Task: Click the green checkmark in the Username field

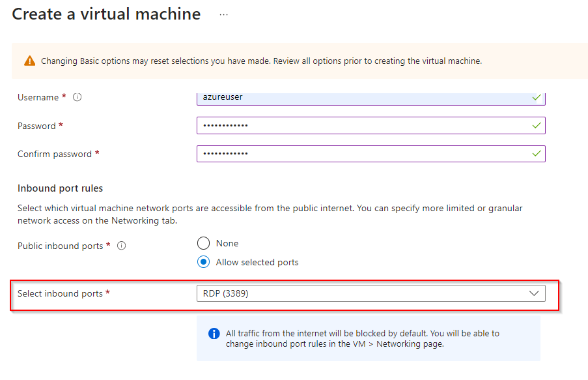Action: tap(536, 97)
